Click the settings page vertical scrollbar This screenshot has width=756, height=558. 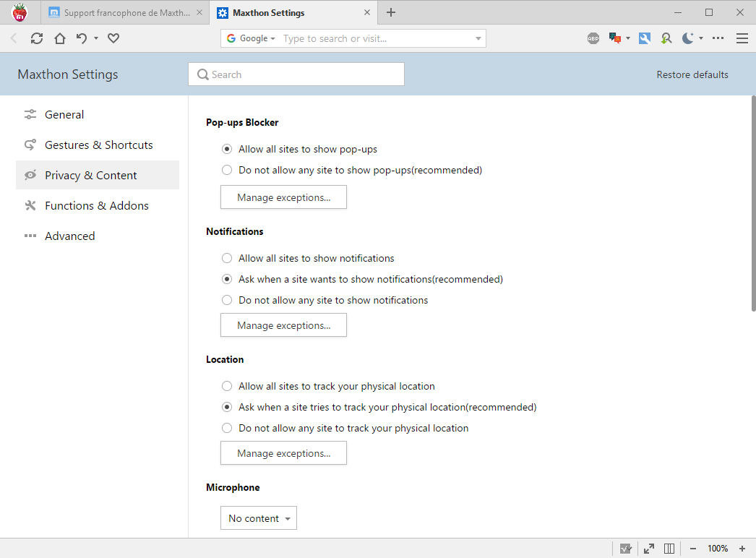coord(753,204)
